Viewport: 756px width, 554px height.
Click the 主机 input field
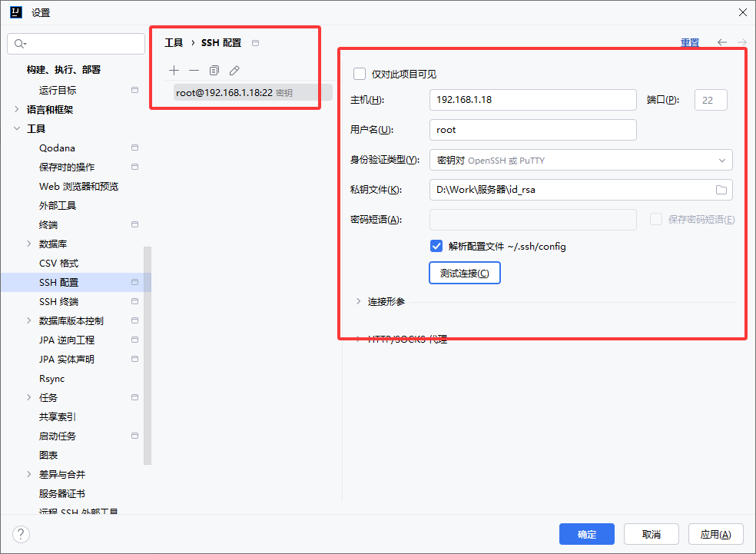(x=532, y=100)
